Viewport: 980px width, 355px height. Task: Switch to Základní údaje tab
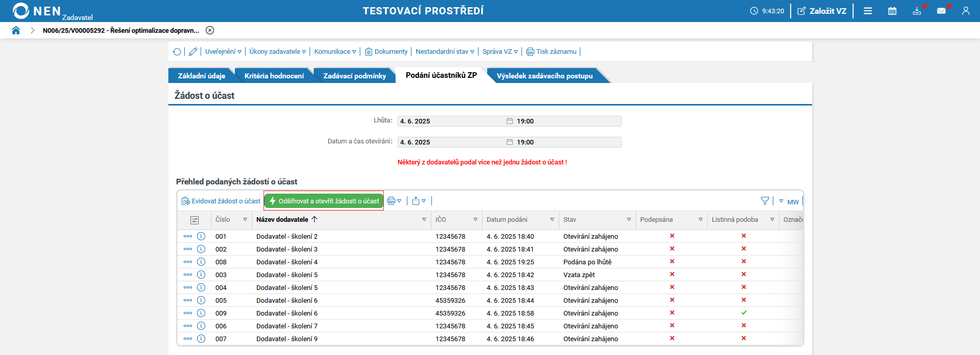tap(202, 76)
